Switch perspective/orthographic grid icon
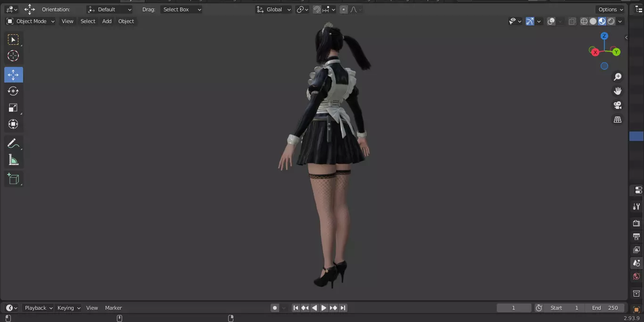This screenshot has height=322, width=644. click(x=618, y=120)
